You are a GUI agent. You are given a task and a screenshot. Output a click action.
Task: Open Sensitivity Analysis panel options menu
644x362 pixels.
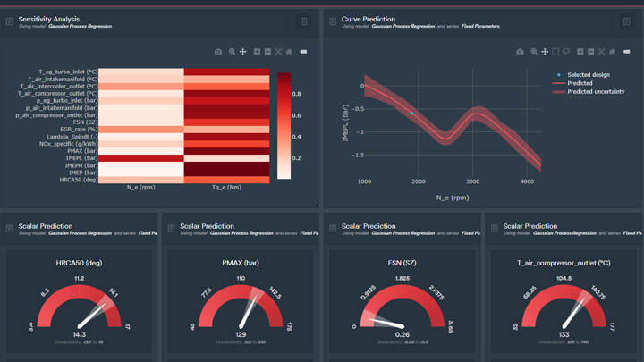pos(303,21)
